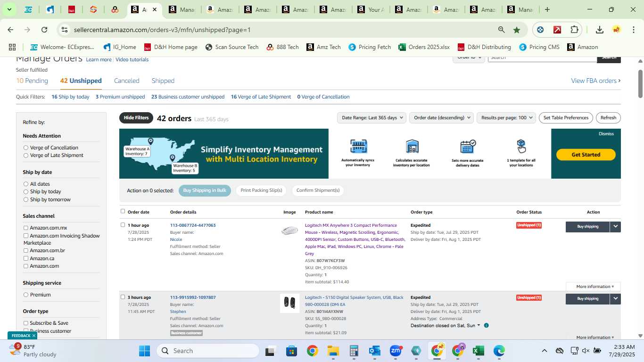
Task: Open Outlook from taskbar
Action: (375, 351)
